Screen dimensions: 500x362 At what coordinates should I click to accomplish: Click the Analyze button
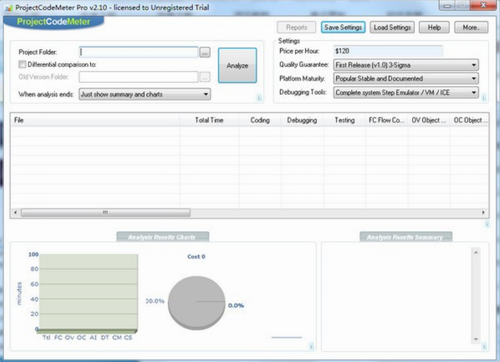(237, 65)
